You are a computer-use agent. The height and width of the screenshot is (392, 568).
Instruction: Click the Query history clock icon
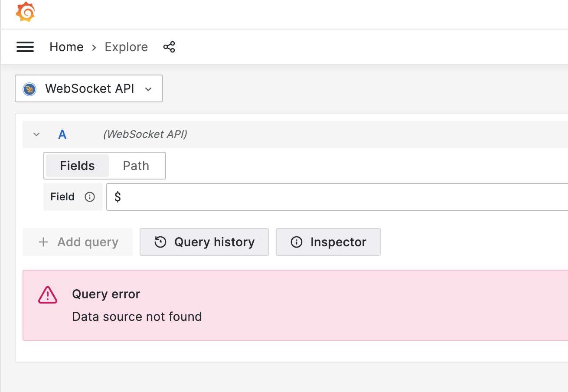(160, 242)
